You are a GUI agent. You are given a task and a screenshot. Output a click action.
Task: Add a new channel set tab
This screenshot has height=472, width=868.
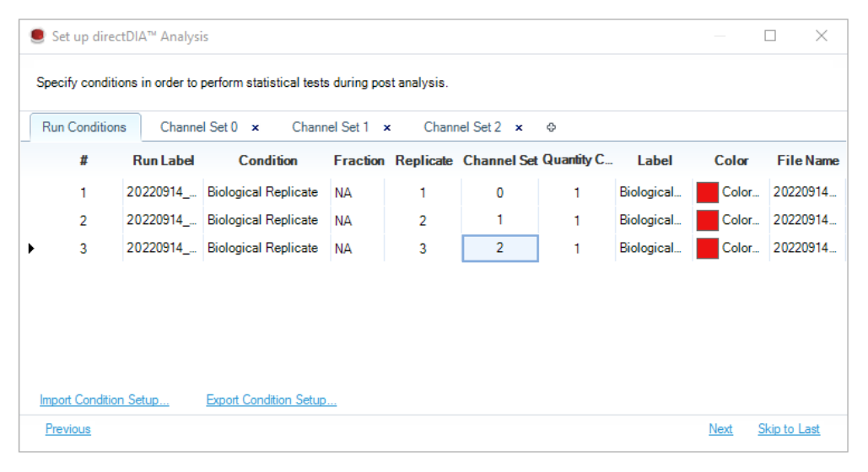tap(551, 127)
